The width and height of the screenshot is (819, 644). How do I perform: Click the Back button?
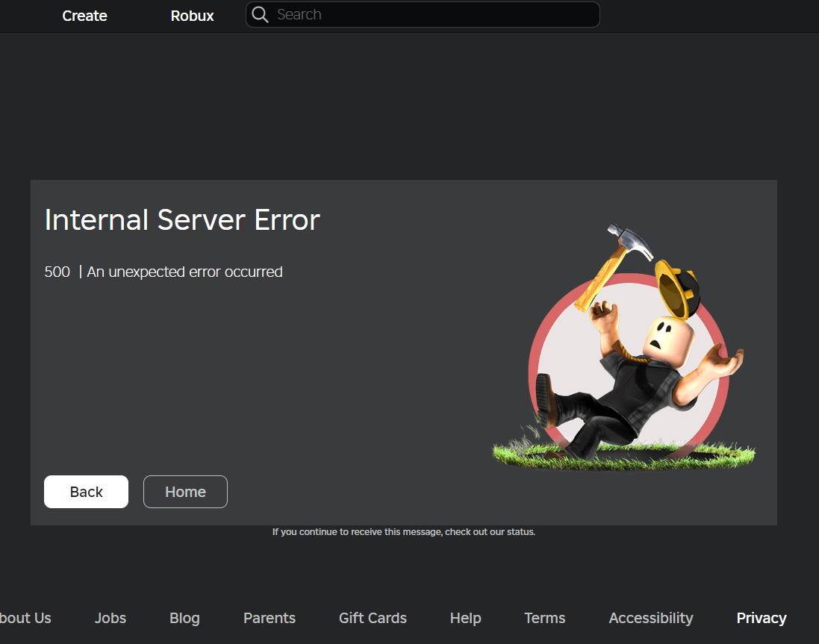[86, 492]
